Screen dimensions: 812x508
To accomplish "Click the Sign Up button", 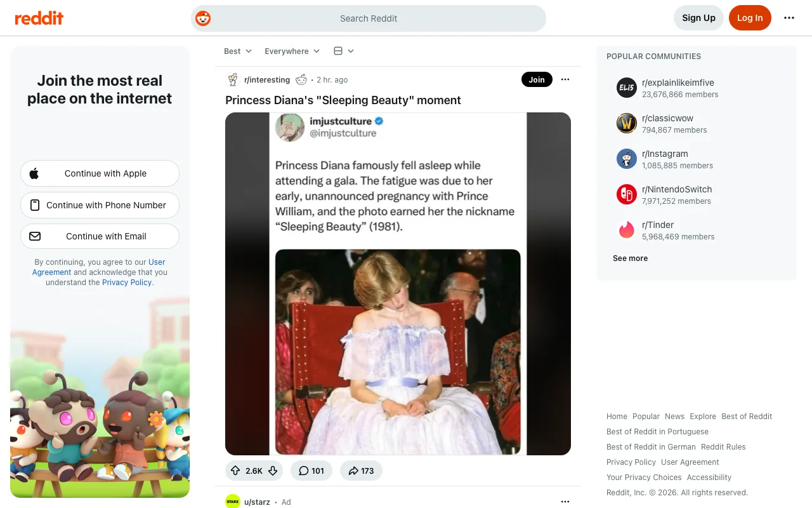I will point(698,18).
